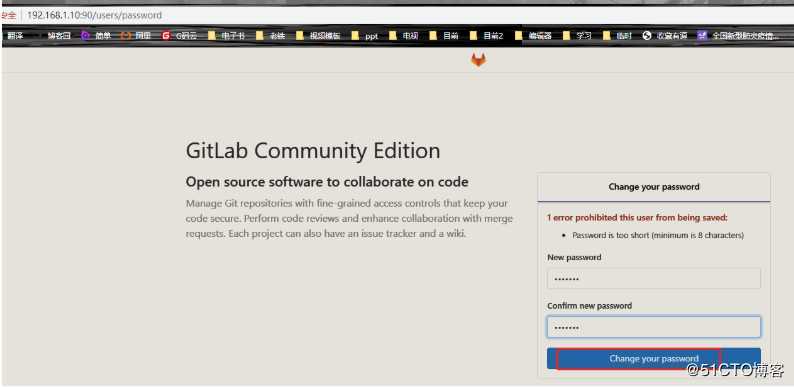Click the GitLab fox logo
The width and height of the screenshot is (794, 387).
478,60
